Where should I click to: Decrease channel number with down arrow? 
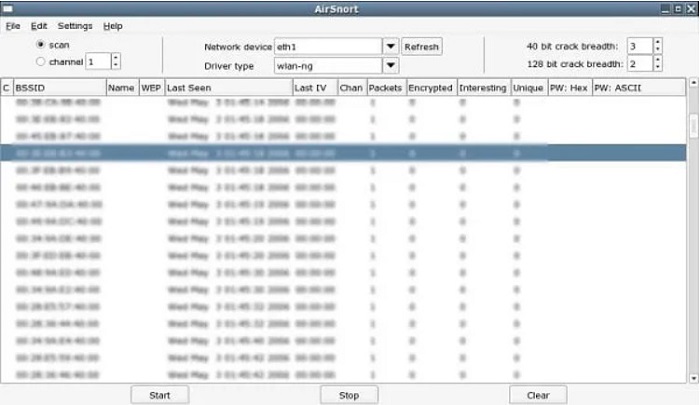pyautogui.click(x=116, y=65)
